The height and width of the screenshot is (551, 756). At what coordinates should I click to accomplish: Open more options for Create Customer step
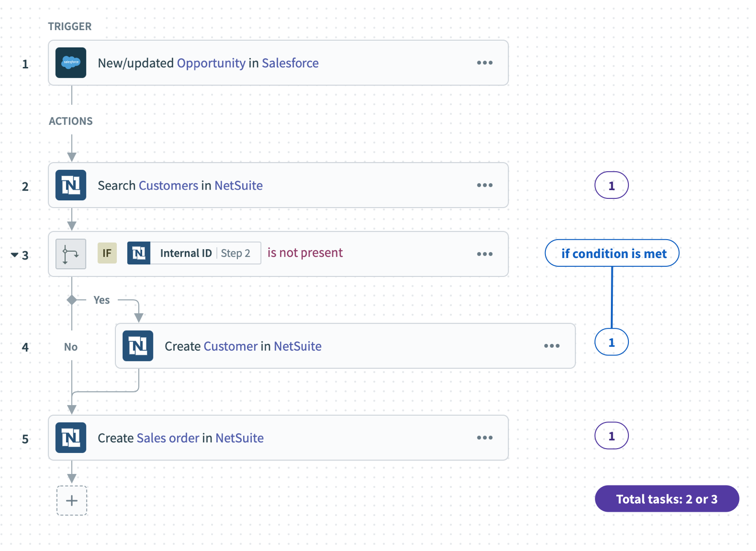coord(551,346)
